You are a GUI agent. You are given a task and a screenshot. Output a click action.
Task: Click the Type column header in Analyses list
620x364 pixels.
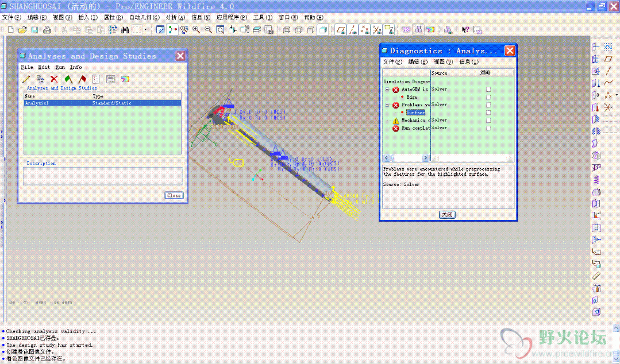(98, 96)
